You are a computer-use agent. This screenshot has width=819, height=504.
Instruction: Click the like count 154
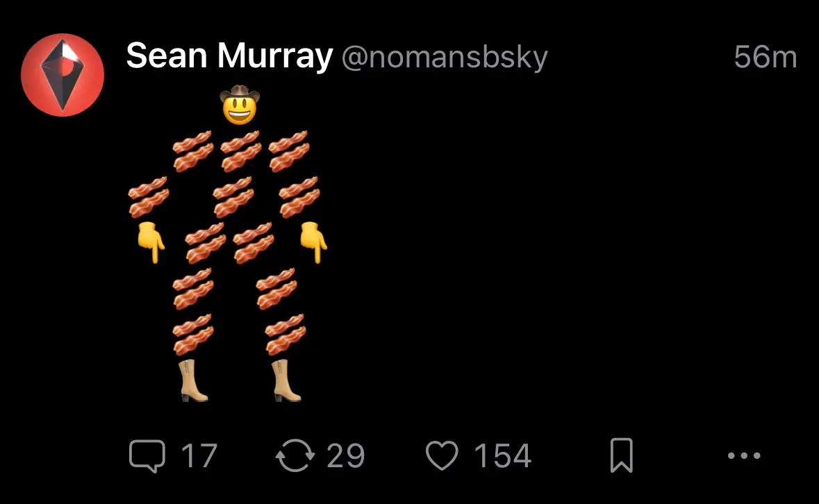(502, 456)
